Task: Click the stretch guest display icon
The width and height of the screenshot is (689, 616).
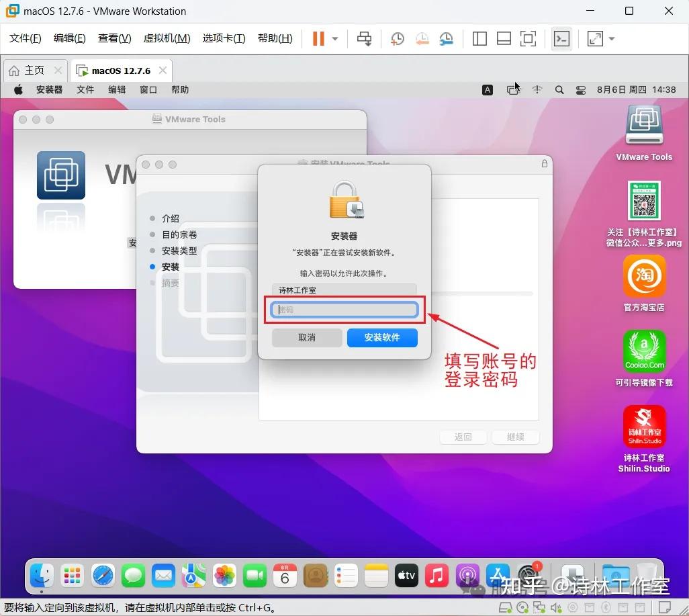Action: coord(595,39)
